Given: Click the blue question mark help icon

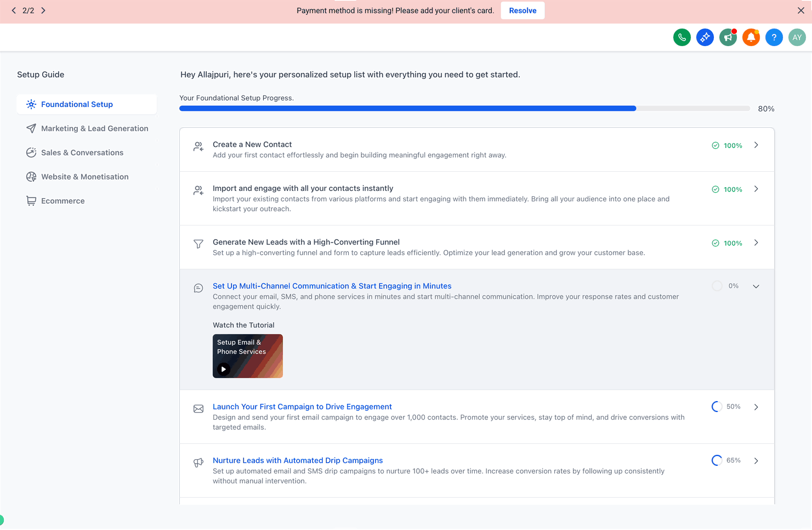Looking at the screenshot, I should [774, 37].
